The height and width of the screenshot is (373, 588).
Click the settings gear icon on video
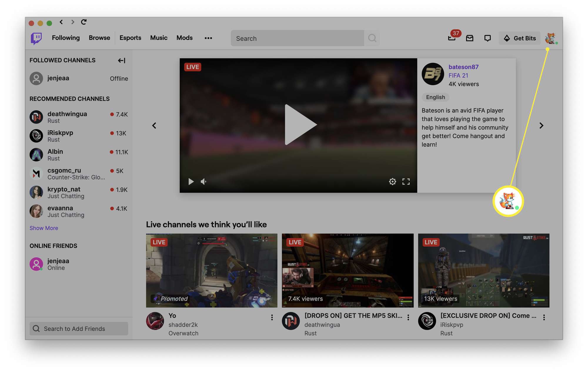click(x=392, y=181)
